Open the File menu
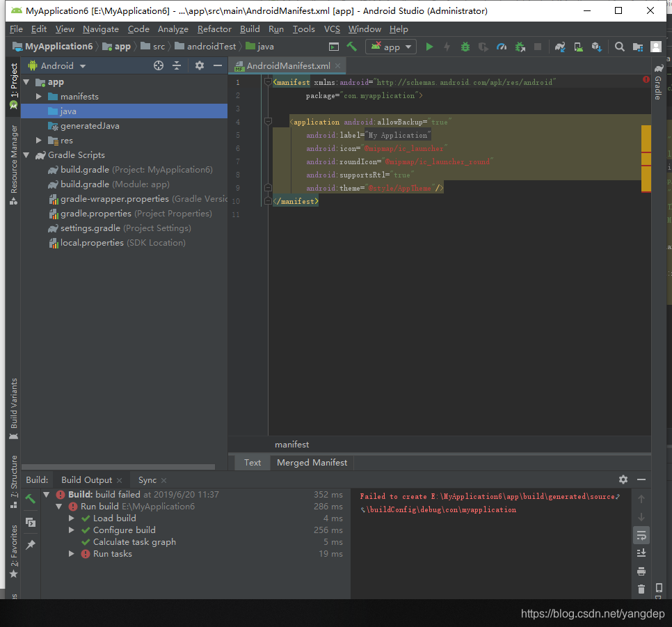 click(x=16, y=29)
